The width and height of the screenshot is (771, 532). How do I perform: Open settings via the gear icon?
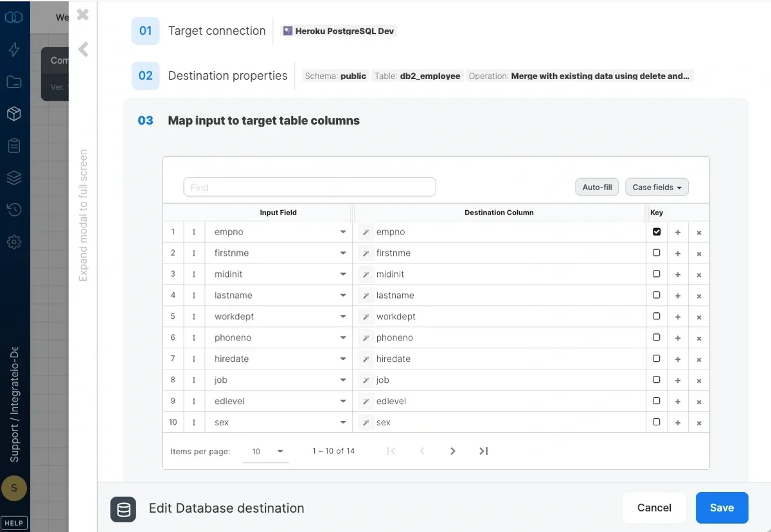[x=14, y=242]
